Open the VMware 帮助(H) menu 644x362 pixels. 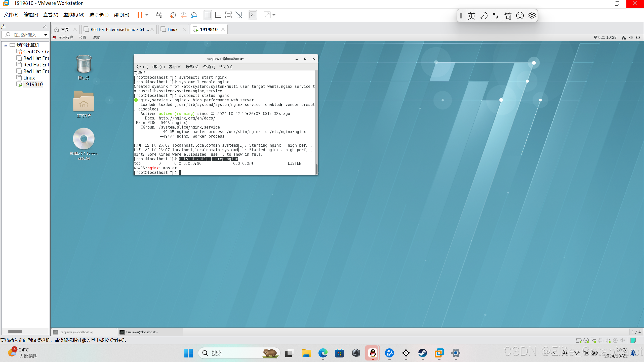click(x=121, y=15)
